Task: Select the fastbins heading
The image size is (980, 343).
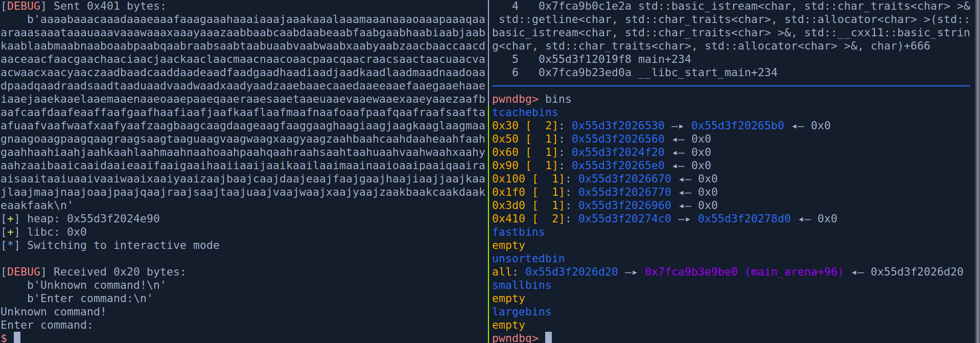Action: point(518,232)
